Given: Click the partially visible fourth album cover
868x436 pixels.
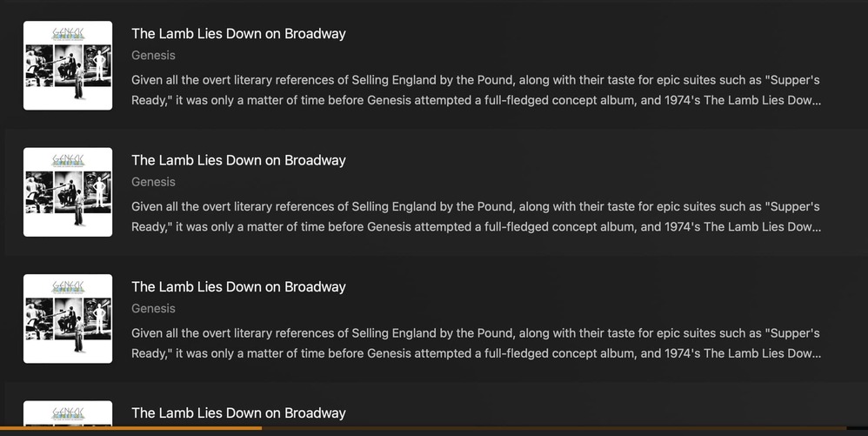Looking at the screenshot, I should coord(68,413).
